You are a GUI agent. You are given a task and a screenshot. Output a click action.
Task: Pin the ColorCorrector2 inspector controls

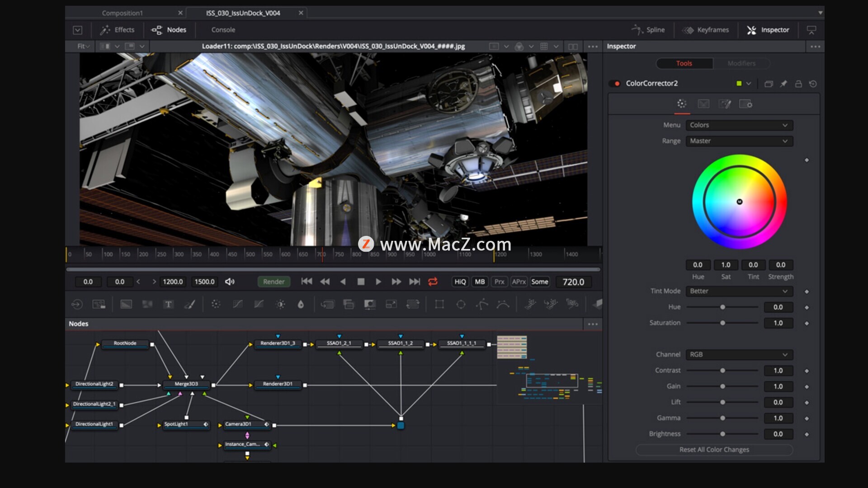[x=783, y=84]
